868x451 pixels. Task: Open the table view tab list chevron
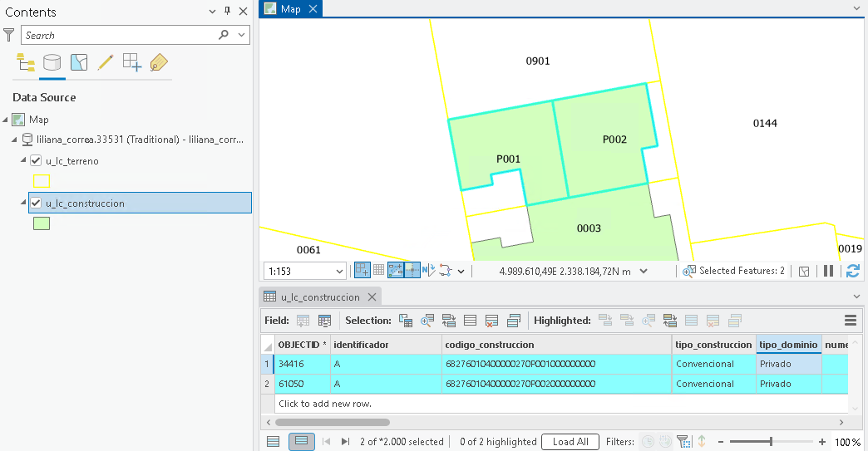point(857,297)
